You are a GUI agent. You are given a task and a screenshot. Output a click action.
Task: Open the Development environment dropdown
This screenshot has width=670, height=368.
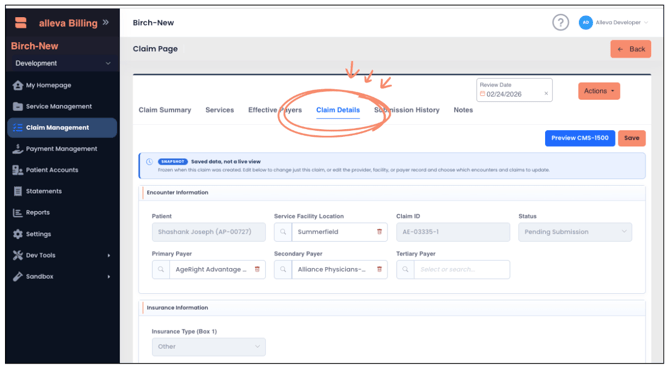(62, 63)
